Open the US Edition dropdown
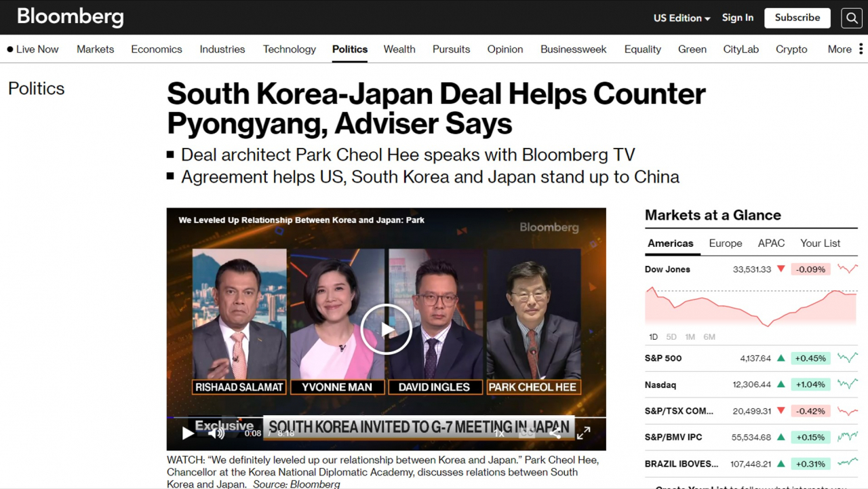This screenshot has height=489, width=868. [682, 18]
